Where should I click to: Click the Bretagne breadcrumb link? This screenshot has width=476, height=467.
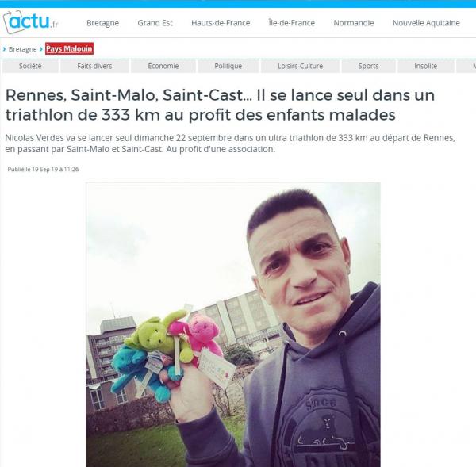point(22,49)
